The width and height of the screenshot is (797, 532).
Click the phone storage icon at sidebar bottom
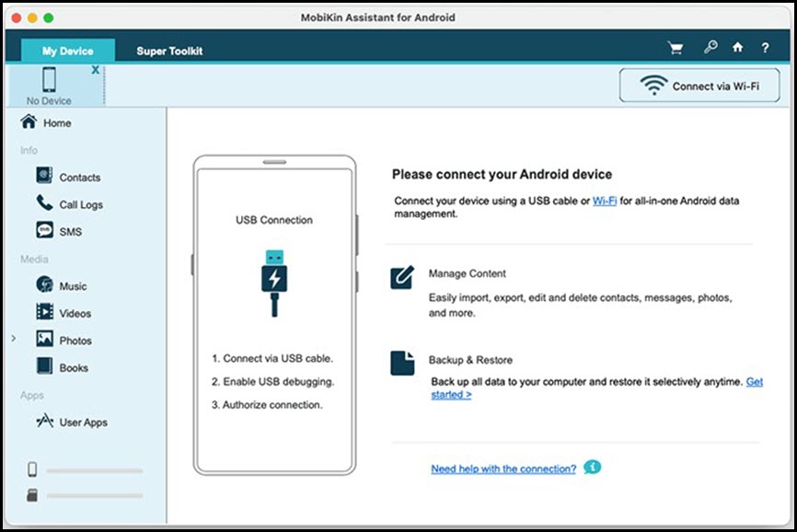(x=32, y=469)
